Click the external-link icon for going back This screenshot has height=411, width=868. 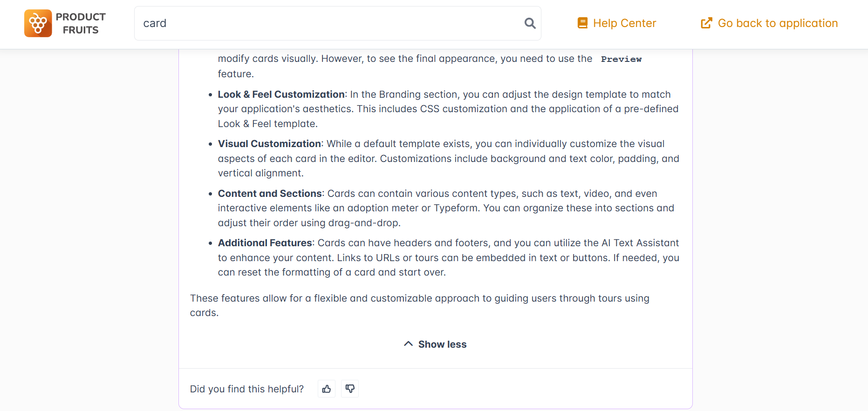(x=706, y=23)
